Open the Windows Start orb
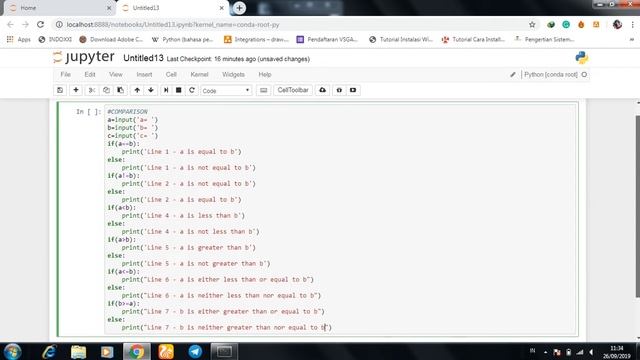Screen dimensions: 640x360 tap(13, 352)
